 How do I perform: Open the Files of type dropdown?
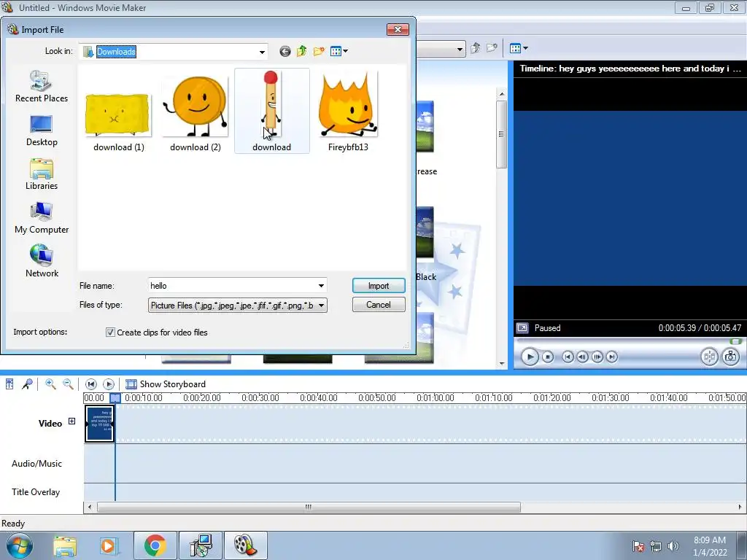pos(237,306)
